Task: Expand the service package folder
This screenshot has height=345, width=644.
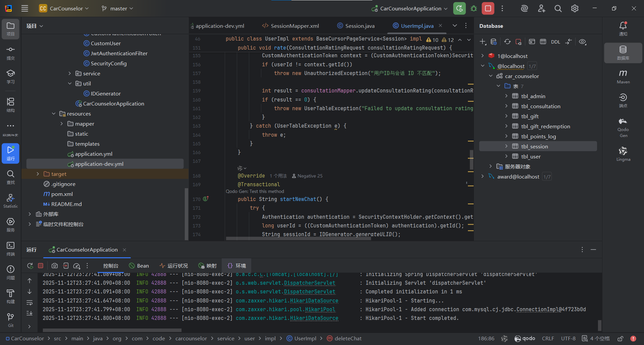Action: pyautogui.click(x=69, y=73)
